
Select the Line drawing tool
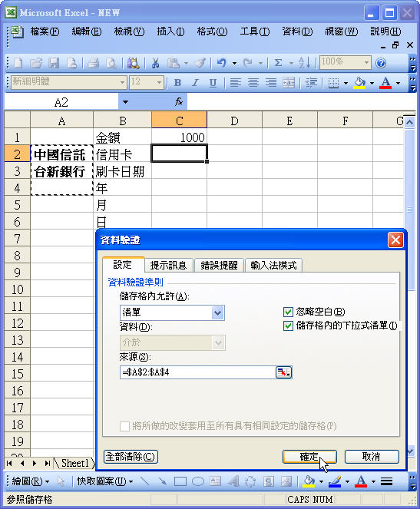coord(145,481)
